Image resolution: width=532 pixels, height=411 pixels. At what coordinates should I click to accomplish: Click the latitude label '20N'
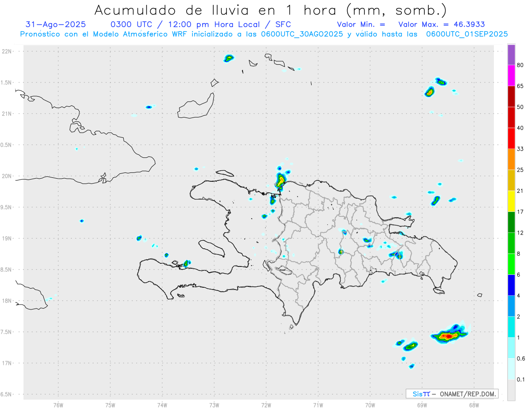point(7,176)
